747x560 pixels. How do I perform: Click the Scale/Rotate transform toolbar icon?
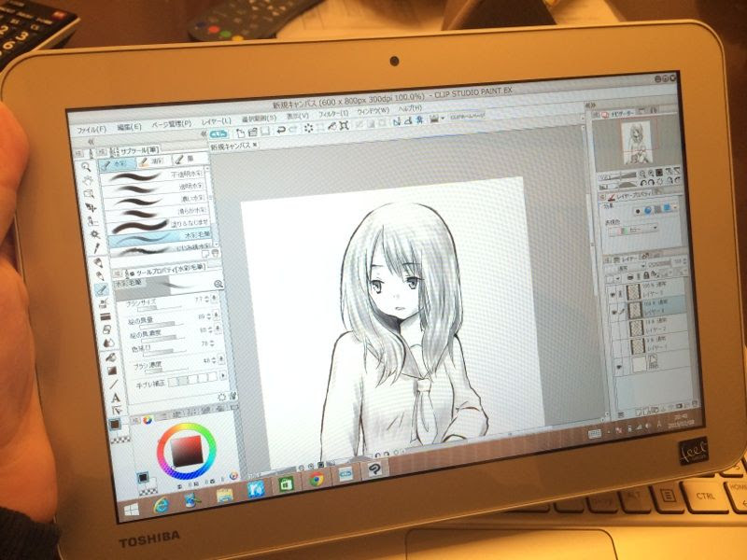pyautogui.click(x=344, y=126)
